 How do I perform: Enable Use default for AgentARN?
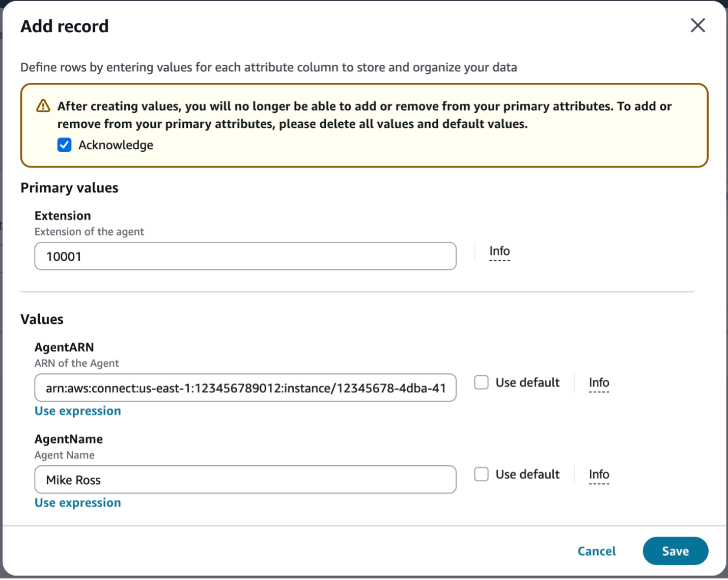(x=481, y=382)
